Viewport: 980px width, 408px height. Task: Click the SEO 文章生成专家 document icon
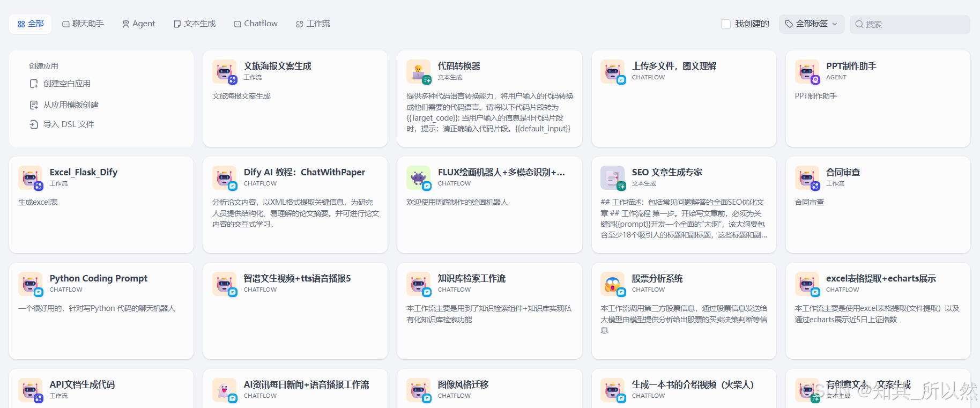pyautogui.click(x=612, y=177)
